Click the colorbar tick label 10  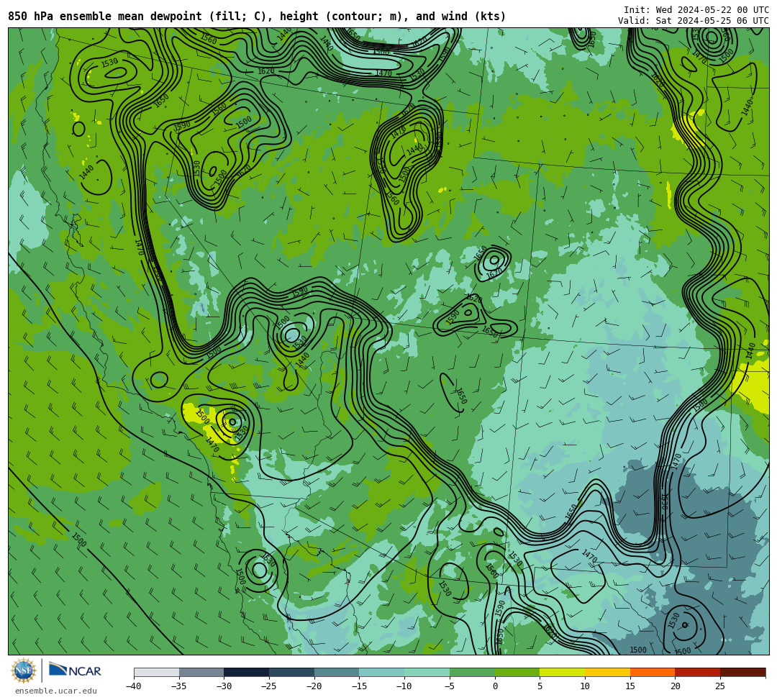[x=585, y=686]
